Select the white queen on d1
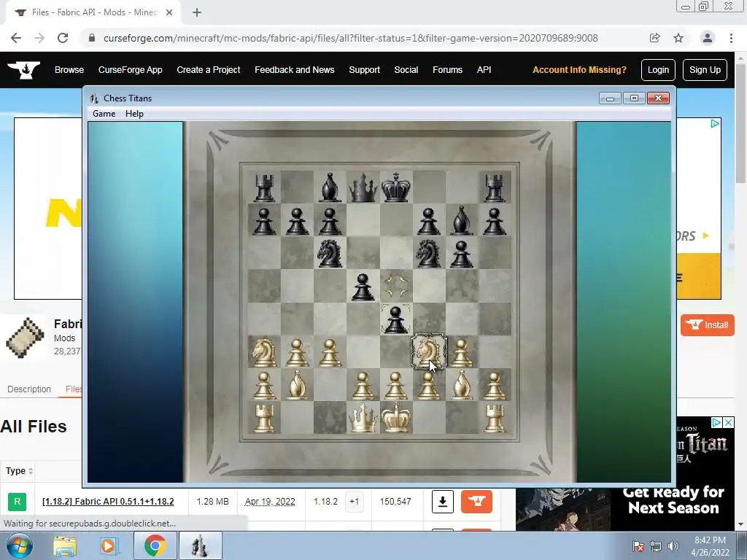The width and height of the screenshot is (747, 560). 363,418
